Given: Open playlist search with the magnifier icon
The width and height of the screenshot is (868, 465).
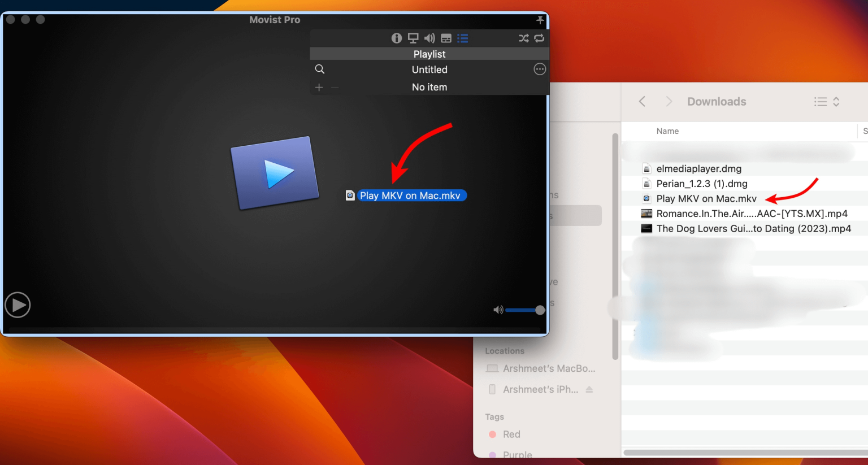Looking at the screenshot, I should (x=319, y=69).
